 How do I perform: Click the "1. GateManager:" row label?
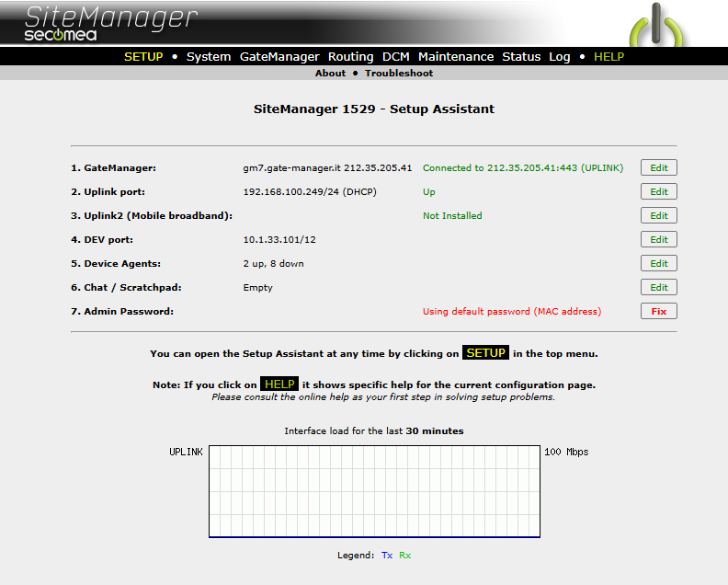[113, 167]
